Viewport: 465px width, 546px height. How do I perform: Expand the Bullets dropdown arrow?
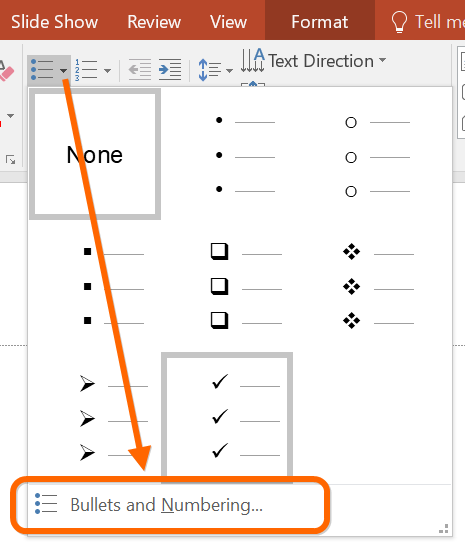[x=63, y=71]
